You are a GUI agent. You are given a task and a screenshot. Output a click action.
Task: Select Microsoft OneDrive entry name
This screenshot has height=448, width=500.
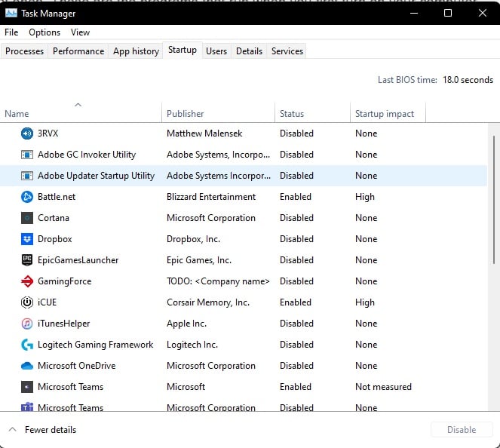[x=76, y=366]
